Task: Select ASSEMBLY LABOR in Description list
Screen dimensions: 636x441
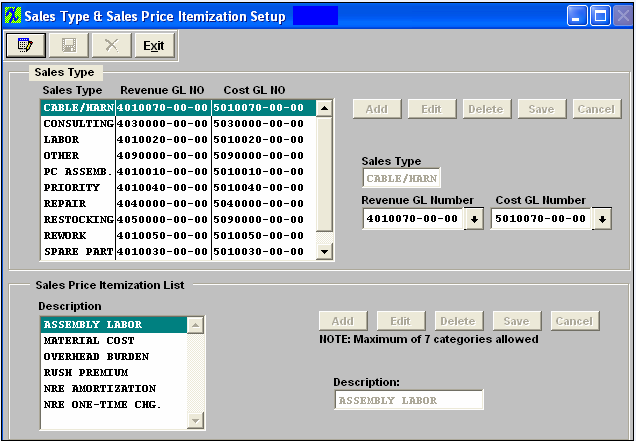Action: [x=114, y=325]
